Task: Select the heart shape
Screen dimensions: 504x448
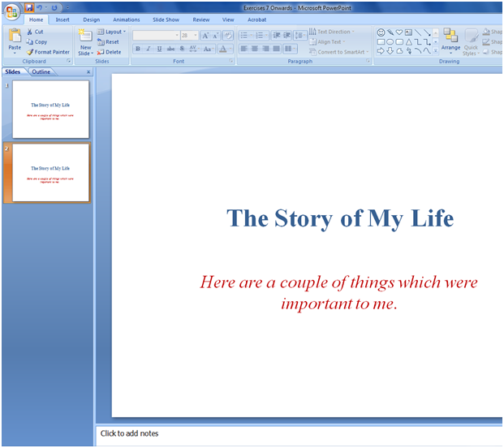Action: pos(399,32)
